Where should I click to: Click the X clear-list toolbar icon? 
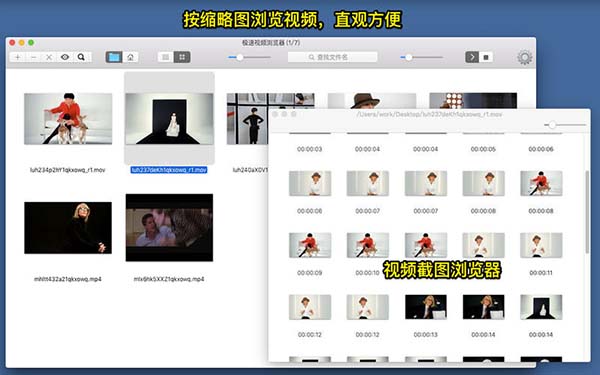[49, 57]
